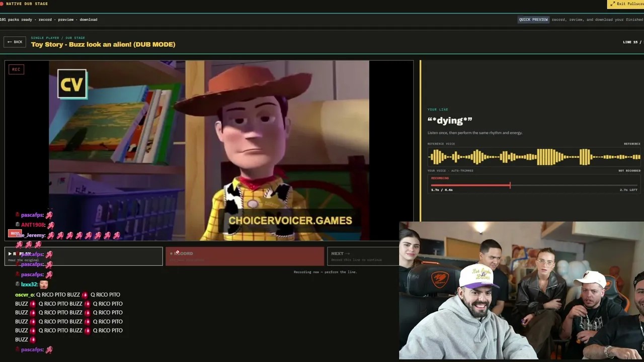The height and width of the screenshot is (362, 644).
Task: Click the 'YOUR LINE' heading label
Action: point(438,110)
